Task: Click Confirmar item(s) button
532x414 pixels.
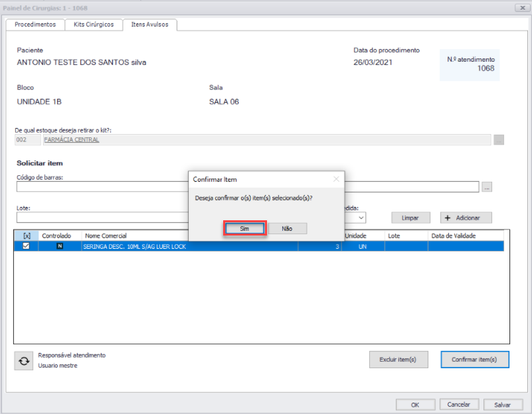Action: (x=475, y=360)
